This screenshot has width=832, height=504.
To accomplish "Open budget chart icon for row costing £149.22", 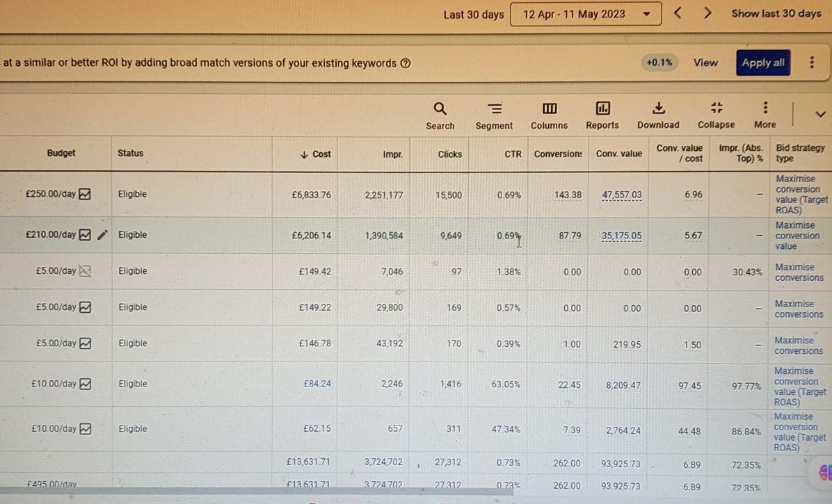I will pyautogui.click(x=85, y=307).
